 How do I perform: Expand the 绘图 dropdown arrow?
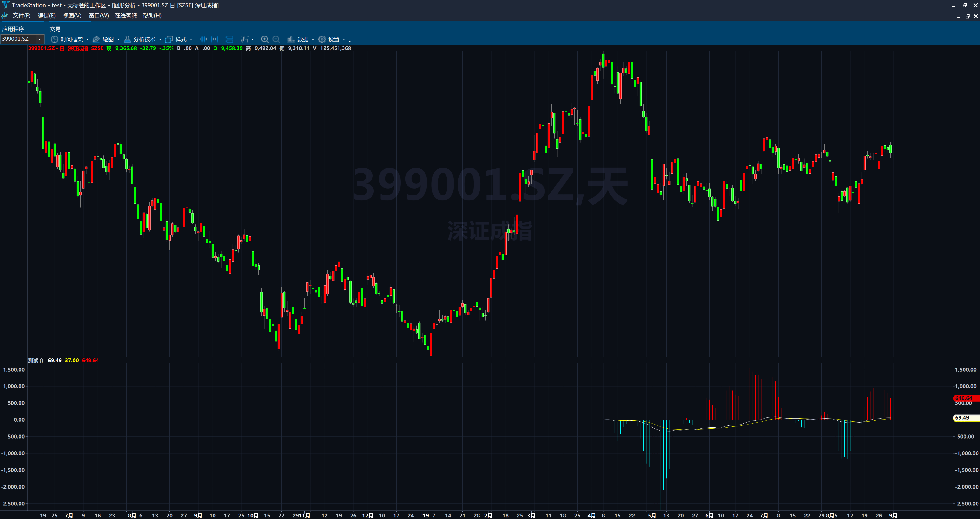(x=118, y=40)
